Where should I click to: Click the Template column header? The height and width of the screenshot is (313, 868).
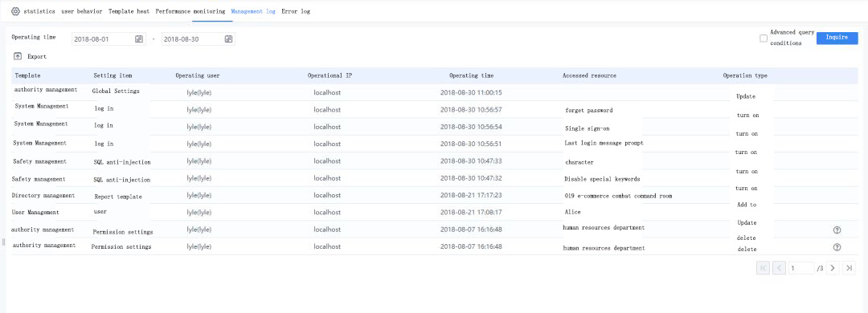[x=27, y=75]
